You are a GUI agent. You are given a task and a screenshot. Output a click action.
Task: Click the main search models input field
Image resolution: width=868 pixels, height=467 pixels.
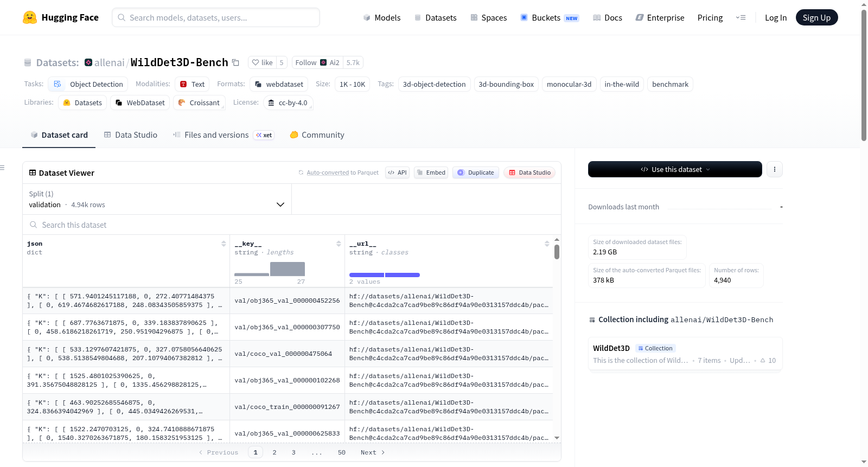[216, 17]
